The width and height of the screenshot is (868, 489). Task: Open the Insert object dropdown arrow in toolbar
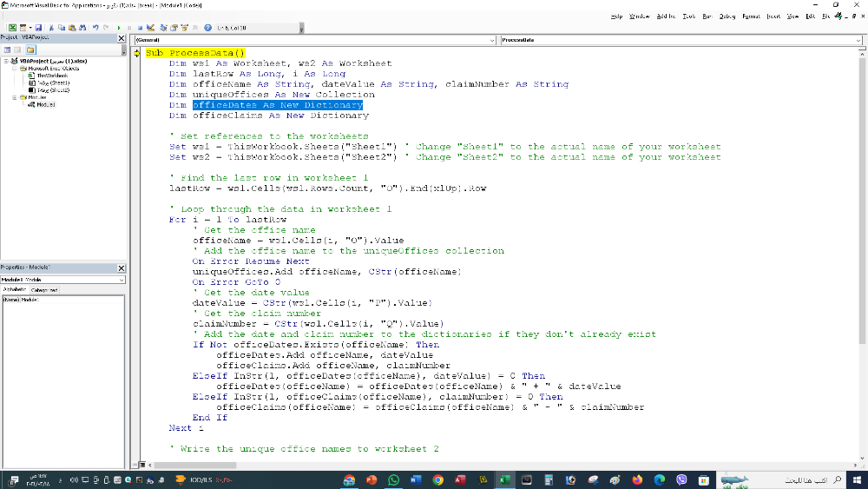[x=30, y=28]
